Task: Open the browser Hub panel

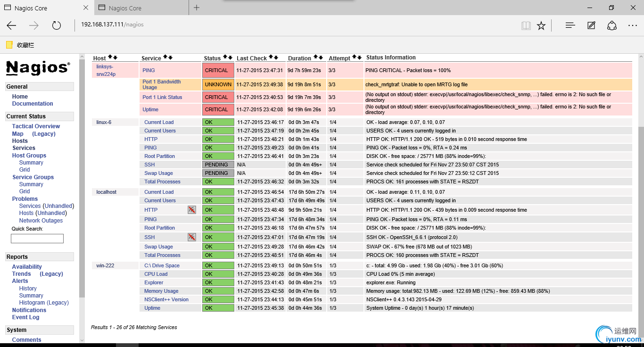Action: pos(570,25)
